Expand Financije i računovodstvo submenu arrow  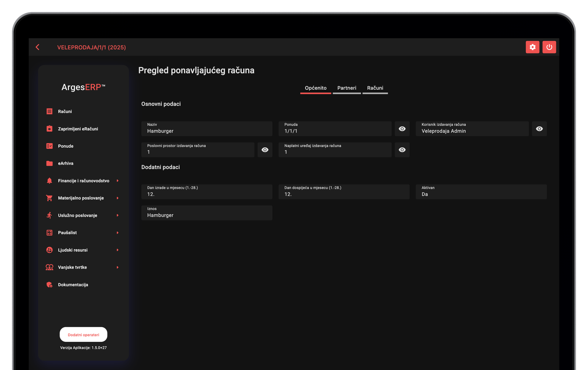pyautogui.click(x=118, y=181)
